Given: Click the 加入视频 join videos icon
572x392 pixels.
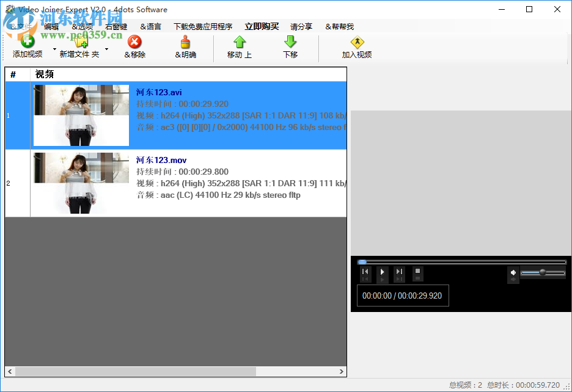Looking at the screenshot, I should click(x=357, y=43).
